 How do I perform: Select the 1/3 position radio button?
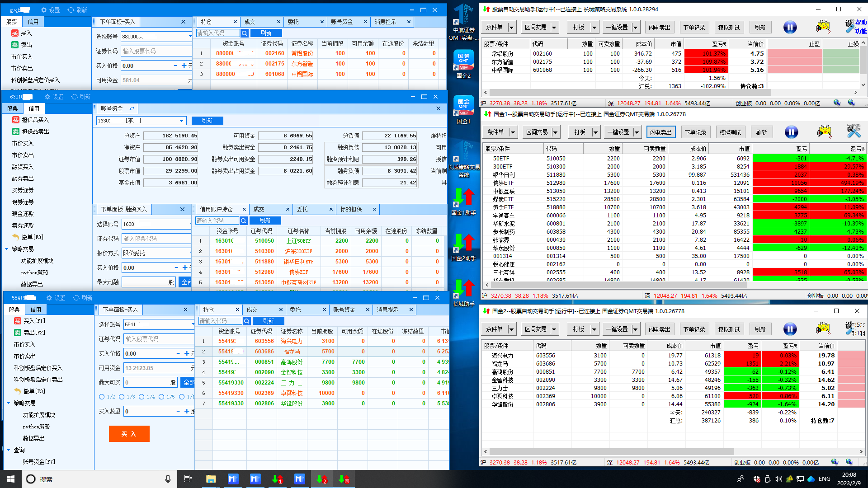coord(122,397)
